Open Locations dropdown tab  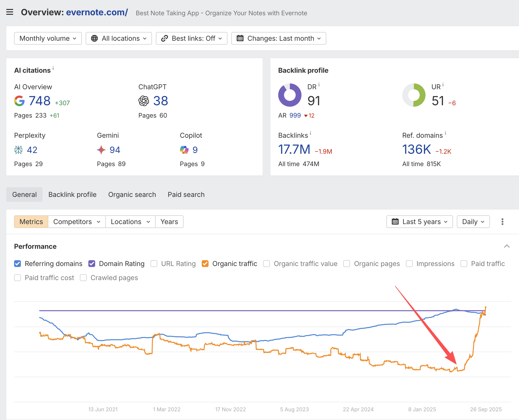point(130,222)
